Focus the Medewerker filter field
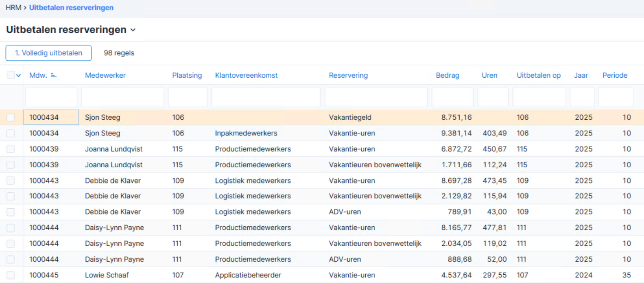This screenshot has height=283, width=644. click(123, 97)
